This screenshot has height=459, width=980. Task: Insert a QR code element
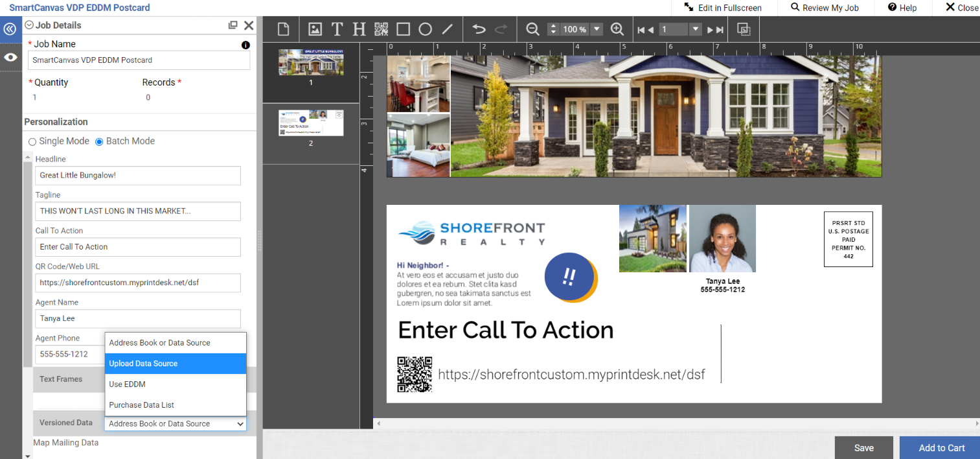click(381, 29)
